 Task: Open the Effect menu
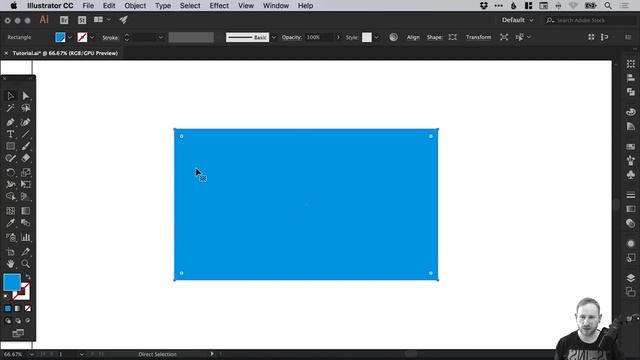219,6
